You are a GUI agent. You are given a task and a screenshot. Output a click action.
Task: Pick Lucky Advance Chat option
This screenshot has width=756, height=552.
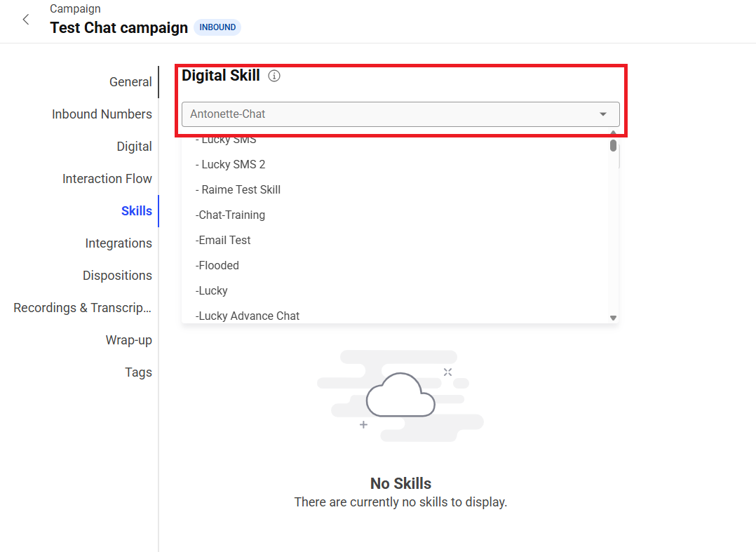pos(400,316)
